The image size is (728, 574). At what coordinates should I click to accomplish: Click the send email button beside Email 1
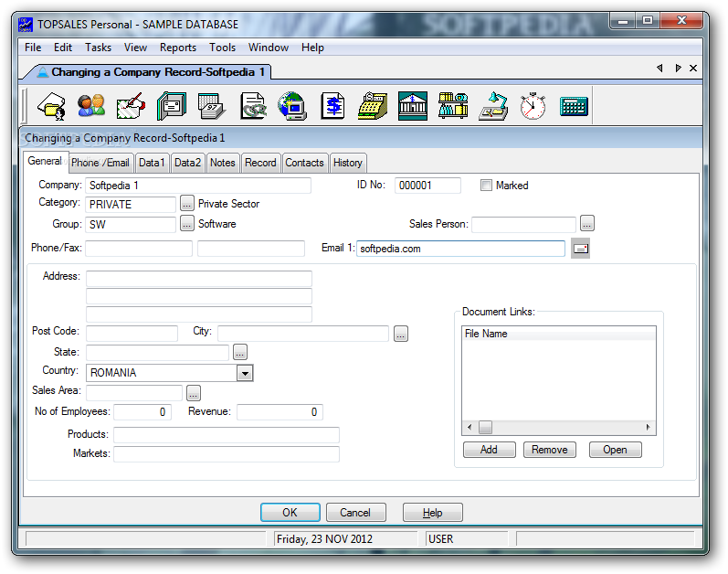coord(580,249)
